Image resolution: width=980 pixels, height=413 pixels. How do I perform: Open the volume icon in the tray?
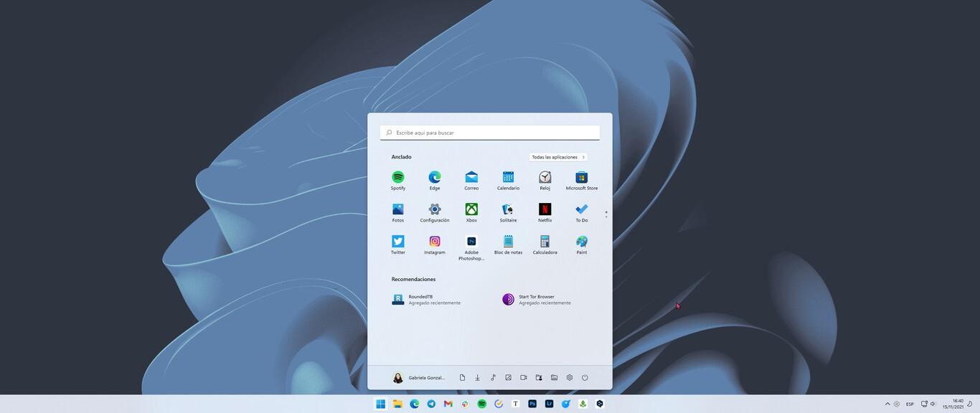click(x=933, y=404)
